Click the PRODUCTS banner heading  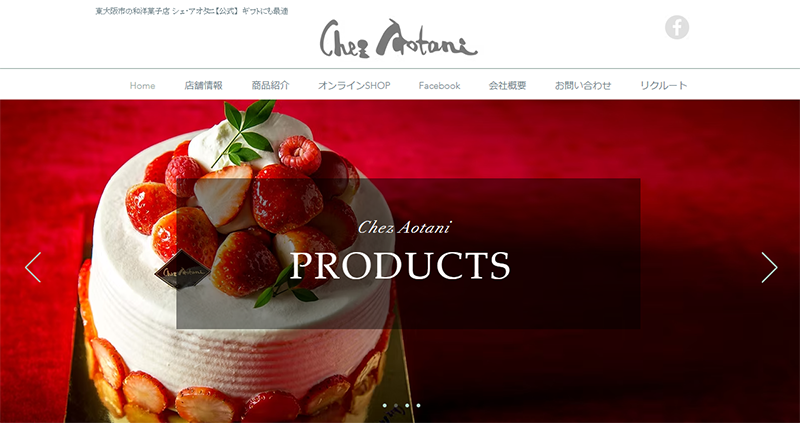[400, 265]
